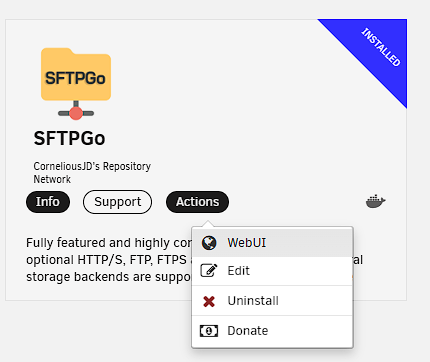
Task: Click the money bill donate icon
Action: coord(209,331)
